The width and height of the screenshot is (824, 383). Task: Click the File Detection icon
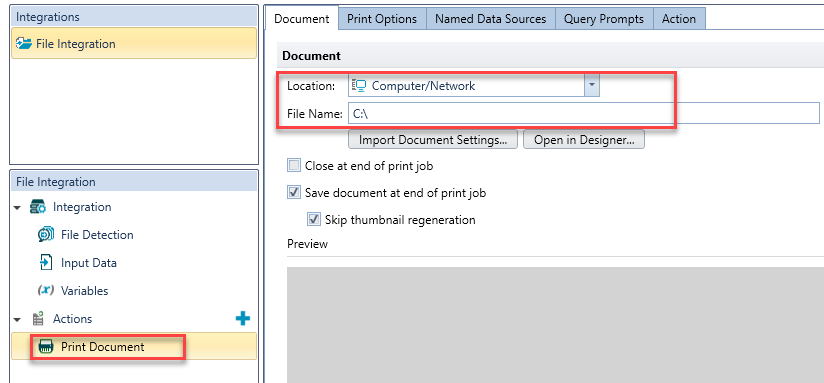pos(46,235)
